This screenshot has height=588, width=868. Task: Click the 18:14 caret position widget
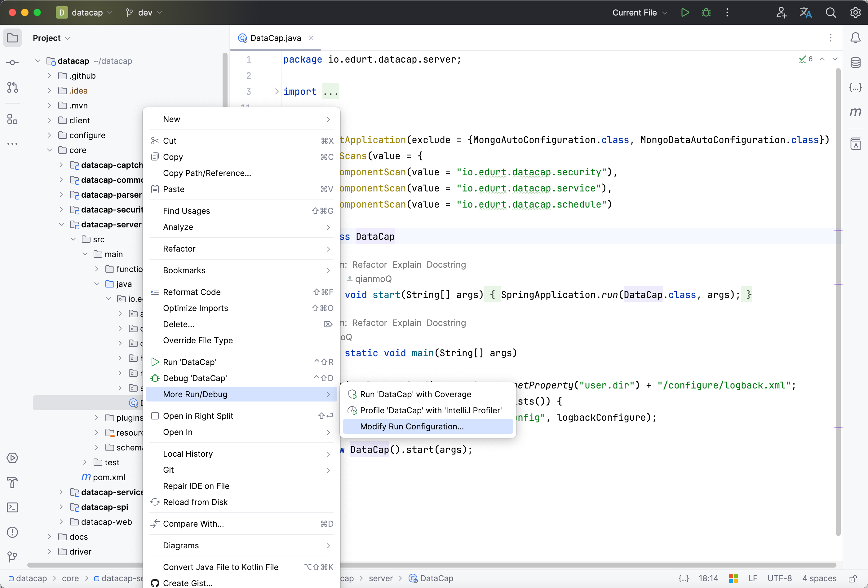click(708, 579)
